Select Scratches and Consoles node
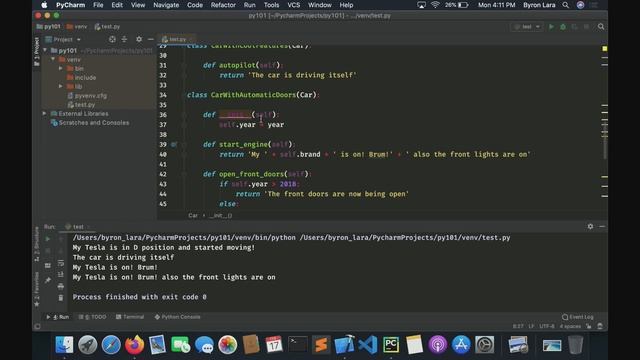 tap(90, 122)
